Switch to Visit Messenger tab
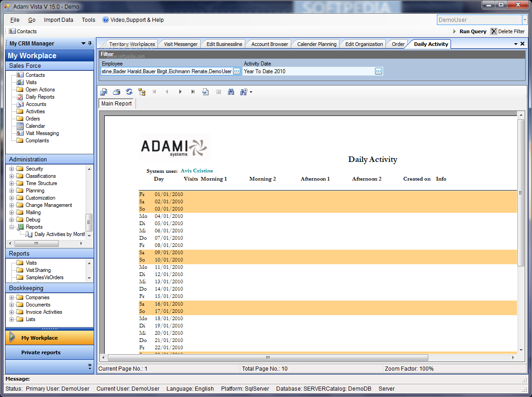The height and width of the screenshot is (397, 532). click(x=181, y=44)
